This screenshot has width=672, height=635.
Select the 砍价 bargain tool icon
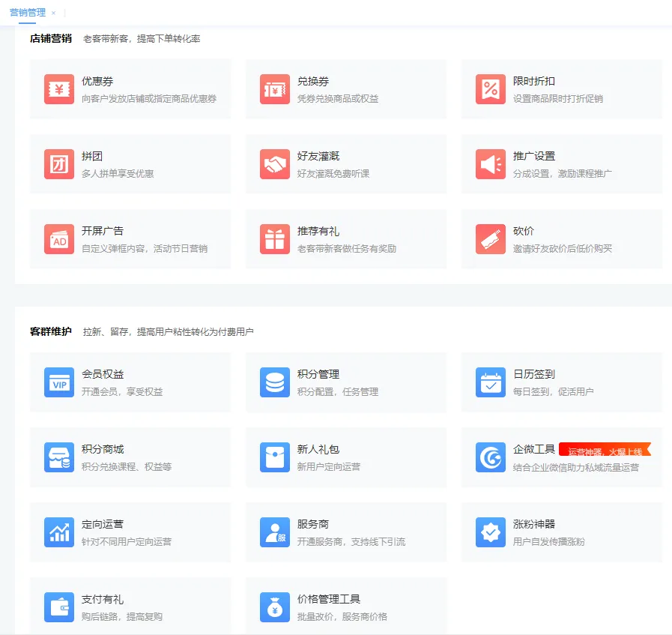[x=490, y=240]
